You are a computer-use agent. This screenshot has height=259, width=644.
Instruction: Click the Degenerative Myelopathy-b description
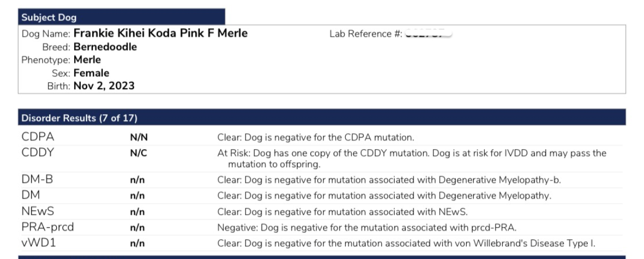pyautogui.click(x=389, y=180)
